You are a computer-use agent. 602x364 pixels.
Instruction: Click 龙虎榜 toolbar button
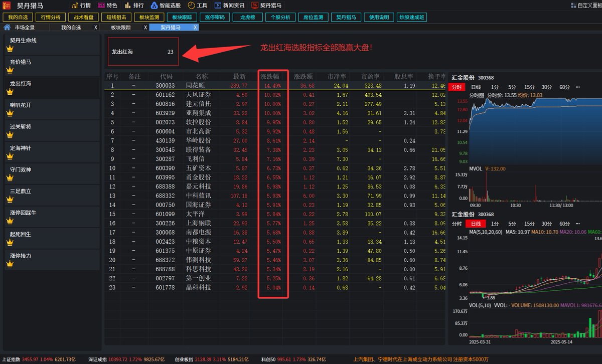coord(248,17)
